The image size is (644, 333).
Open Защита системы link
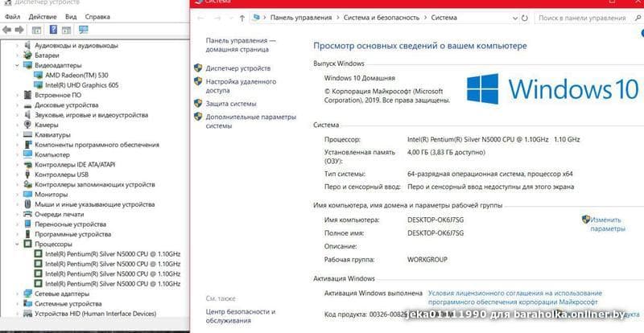click(x=231, y=104)
